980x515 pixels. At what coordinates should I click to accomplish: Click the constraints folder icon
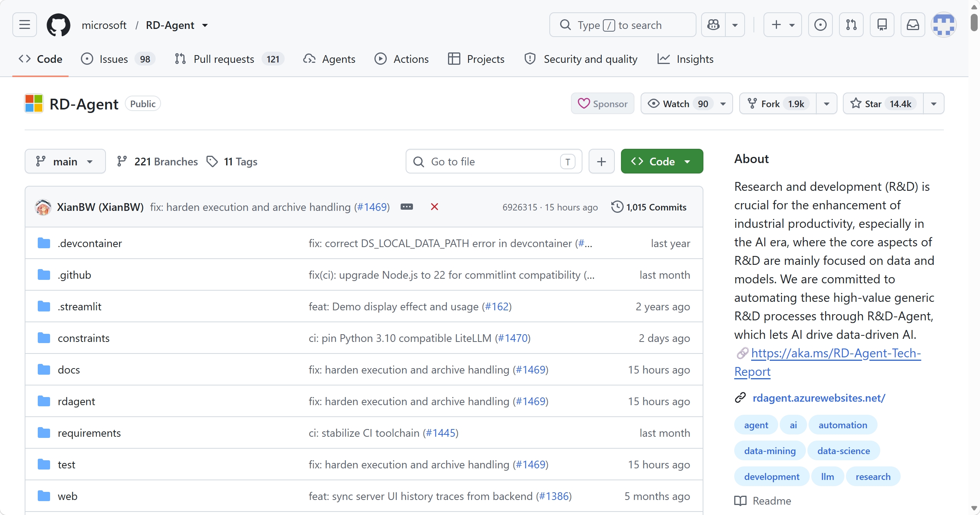click(44, 338)
